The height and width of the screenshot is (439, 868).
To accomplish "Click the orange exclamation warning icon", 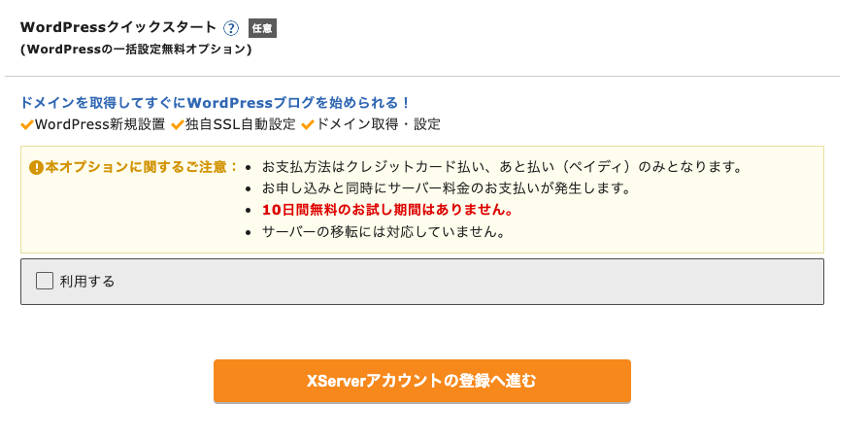I will (x=36, y=167).
